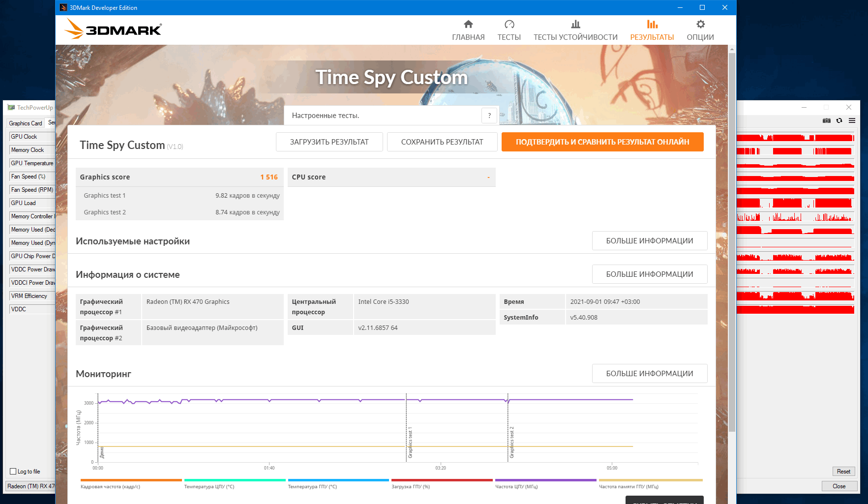Click GPU Temperature sensor in GPU-Z
Screen dimensions: 868x504
coord(32,163)
